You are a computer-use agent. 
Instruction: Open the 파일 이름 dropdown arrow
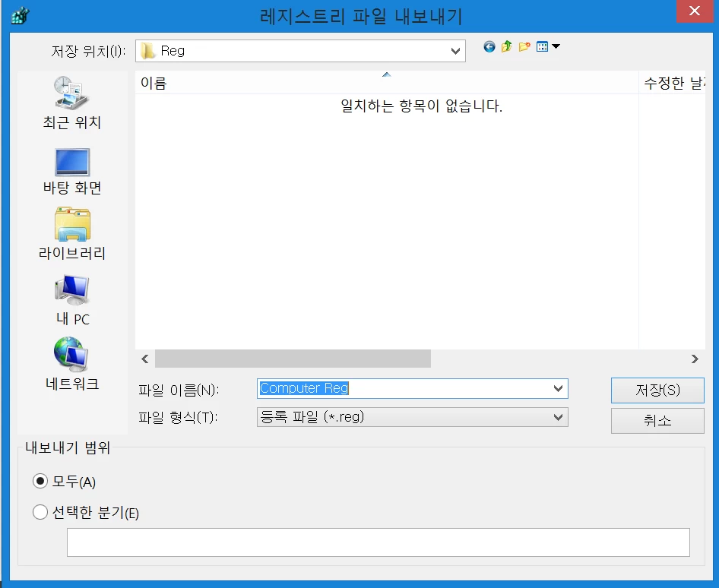point(559,389)
